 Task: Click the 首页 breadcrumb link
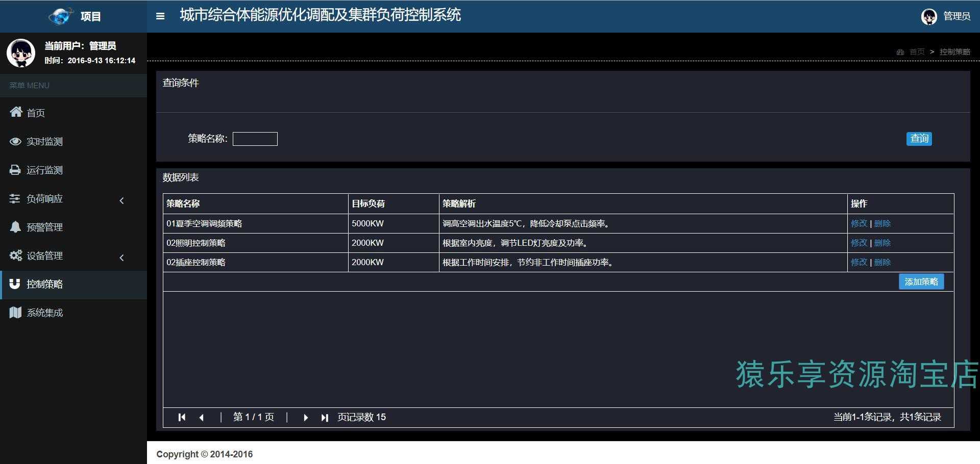click(x=917, y=52)
